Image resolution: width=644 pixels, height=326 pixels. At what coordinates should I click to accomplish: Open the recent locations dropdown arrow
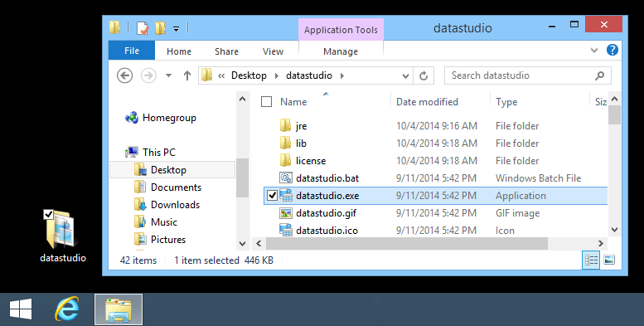[168, 75]
